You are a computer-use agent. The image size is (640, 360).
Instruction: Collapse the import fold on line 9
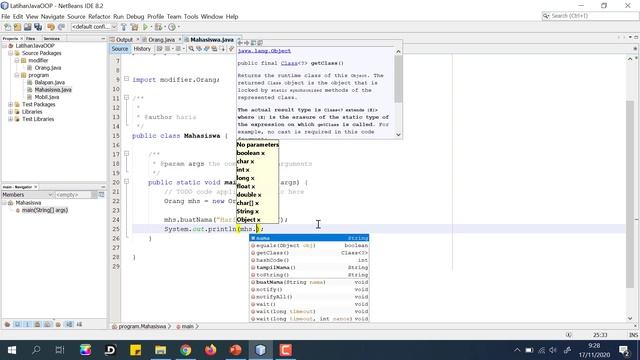click(127, 79)
